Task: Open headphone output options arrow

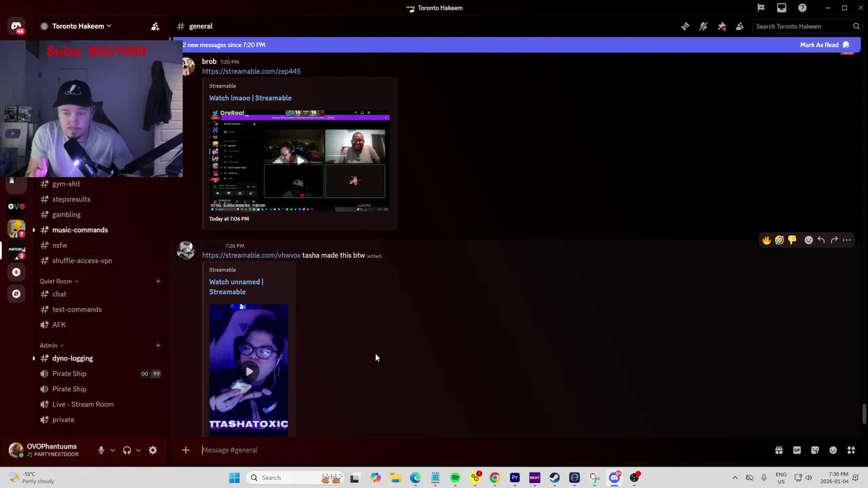Action: click(138, 450)
